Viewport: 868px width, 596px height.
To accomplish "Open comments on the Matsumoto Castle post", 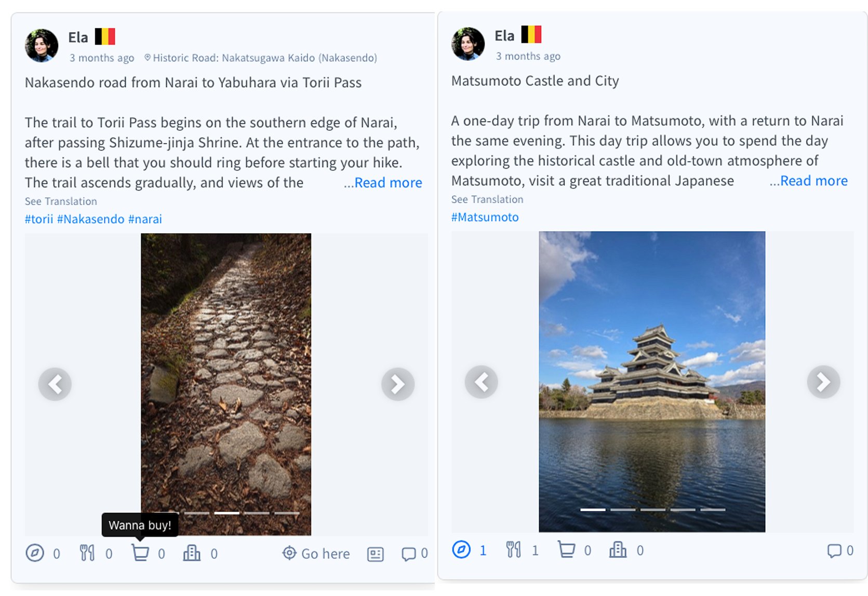I will [x=834, y=550].
